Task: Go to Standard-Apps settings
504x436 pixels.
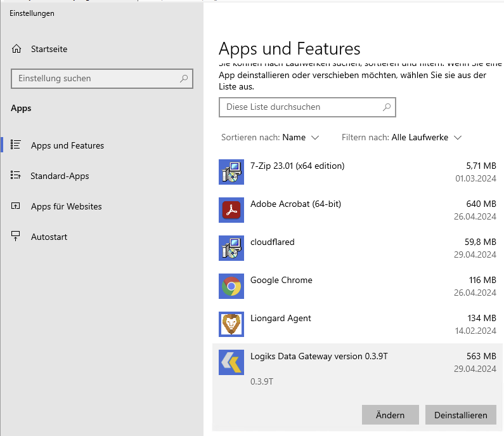Action: point(60,176)
